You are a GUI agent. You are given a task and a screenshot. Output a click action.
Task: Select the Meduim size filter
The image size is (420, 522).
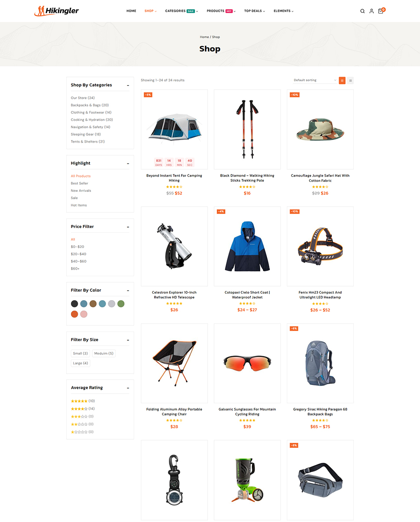coord(104,353)
